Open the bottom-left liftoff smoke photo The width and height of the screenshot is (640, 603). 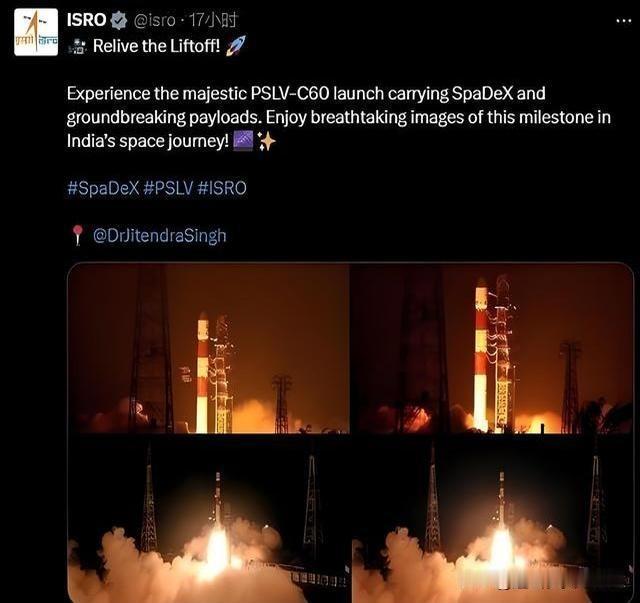tap(209, 519)
